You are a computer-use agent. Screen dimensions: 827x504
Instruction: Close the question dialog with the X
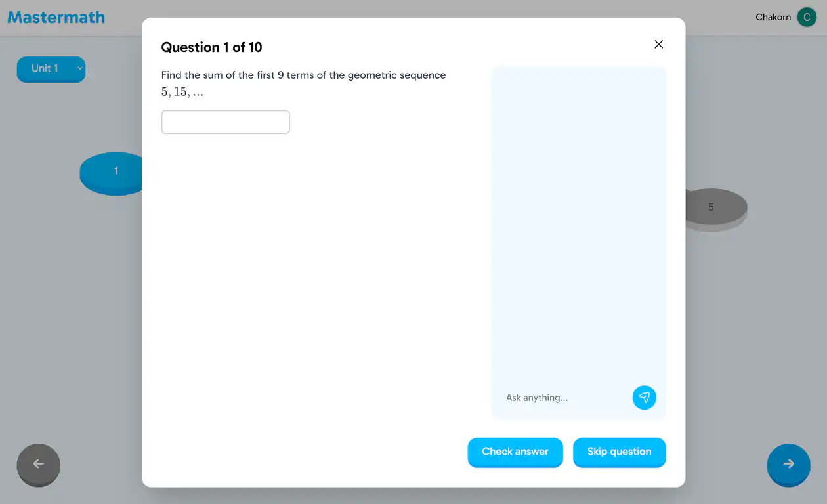coord(658,45)
